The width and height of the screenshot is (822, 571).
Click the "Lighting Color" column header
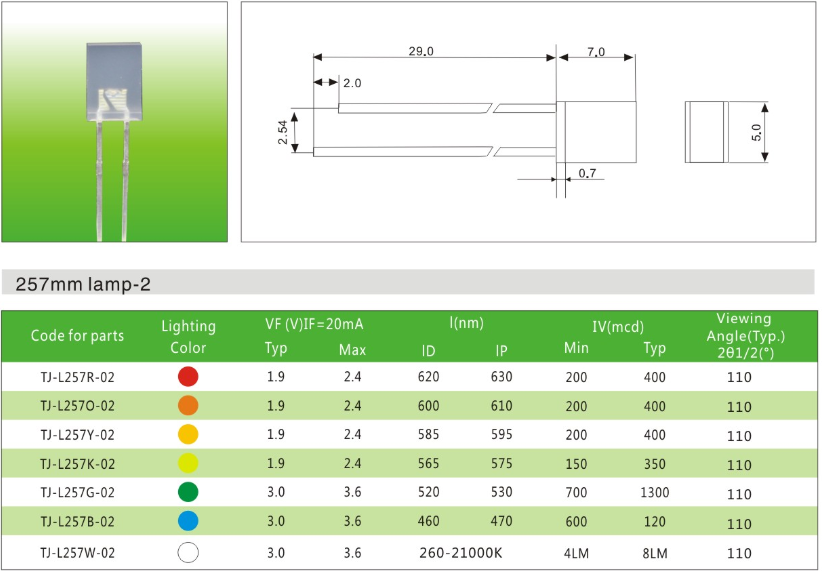click(188, 337)
